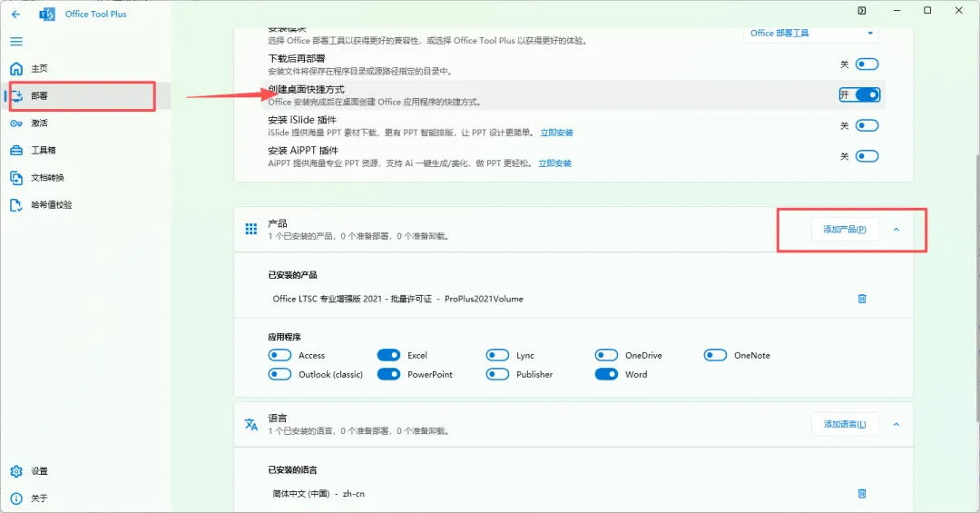
Task: Click the toolbox icon for 工具箱
Action: point(16,150)
